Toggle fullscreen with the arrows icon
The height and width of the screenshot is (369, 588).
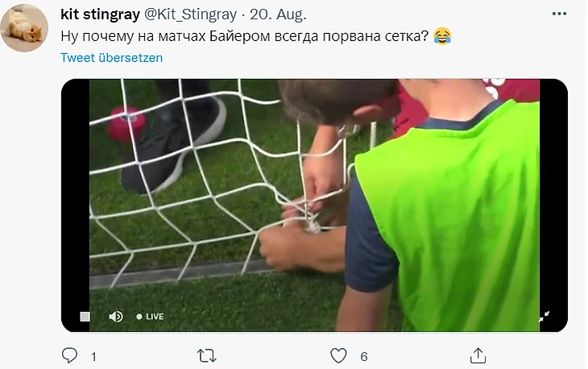point(544,317)
